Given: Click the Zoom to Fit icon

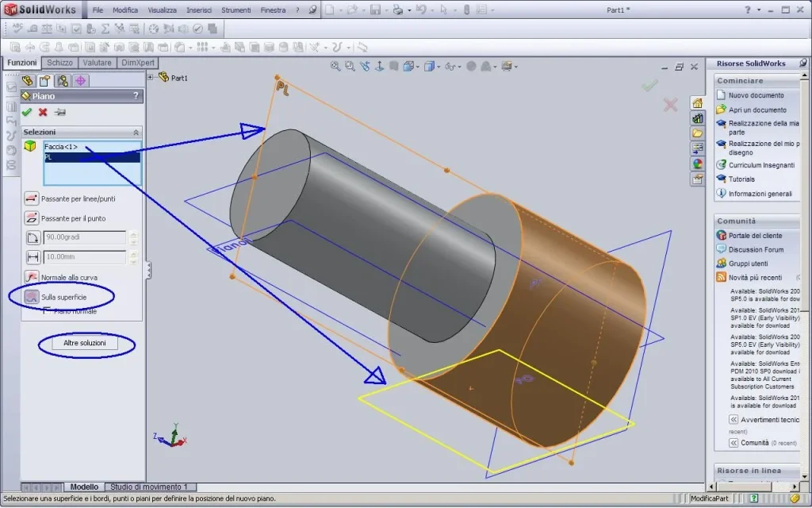Looking at the screenshot, I should pos(335,67).
